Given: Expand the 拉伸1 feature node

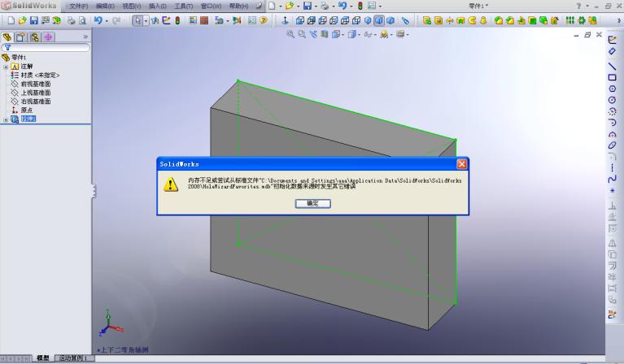Looking at the screenshot, I should 6,119.
